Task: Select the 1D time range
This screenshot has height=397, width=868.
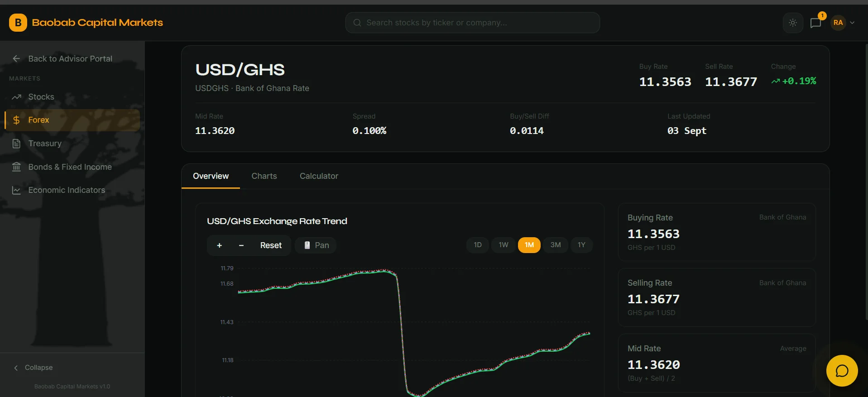Action: point(478,245)
